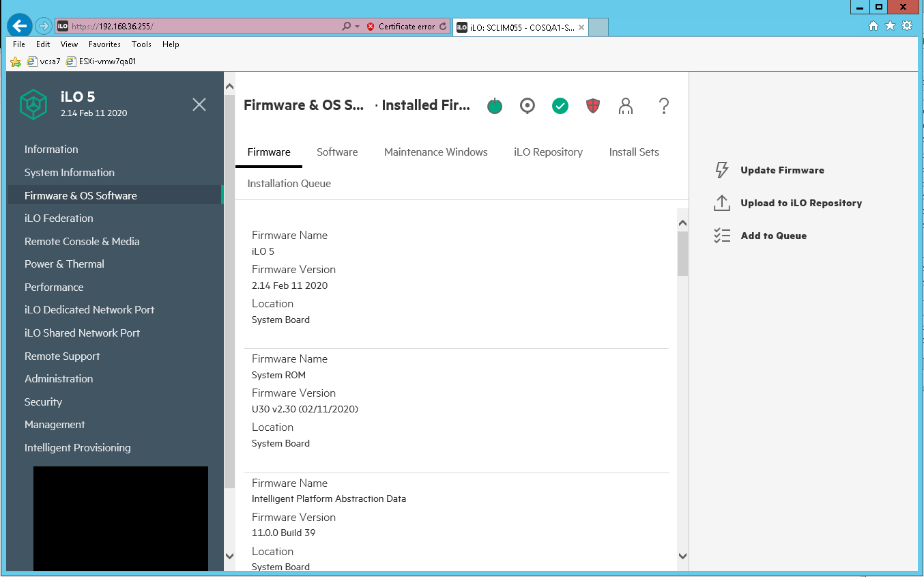The width and height of the screenshot is (924, 577).
Task: Click the Upload to iLO Repository icon
Action: [x=721, y=203]
